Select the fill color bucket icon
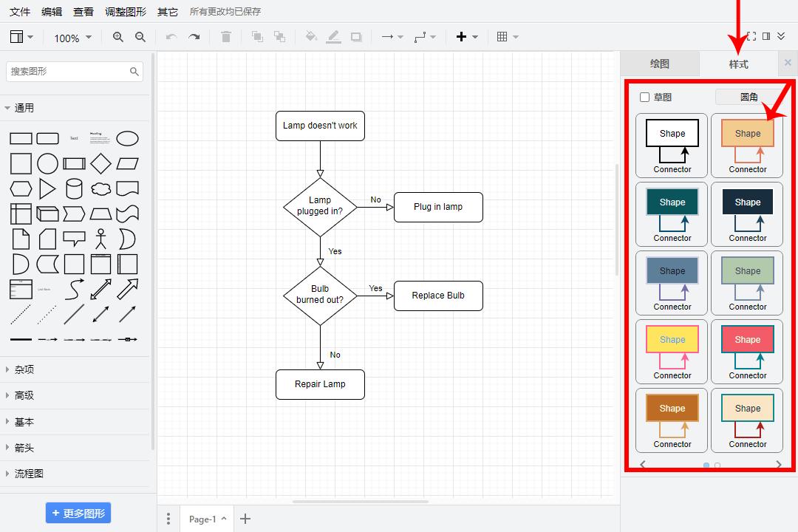798x532 pixels. (x=311, y=37)
